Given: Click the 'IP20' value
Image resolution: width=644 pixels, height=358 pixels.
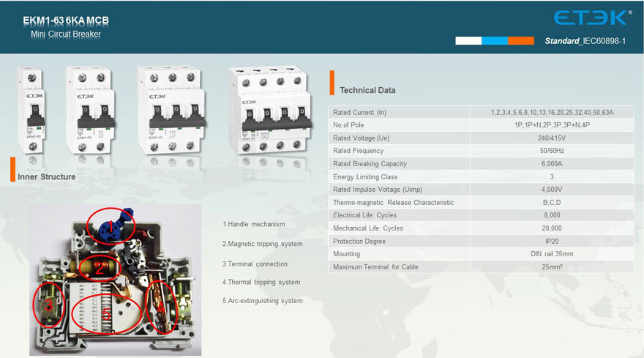Looking at the screenshot, I should (x=552, y=242).
